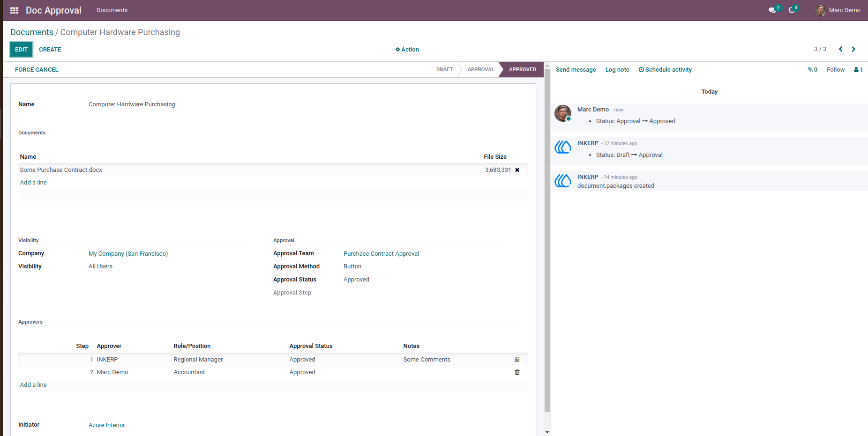Open Some Purchase Contract.docx row
868x436 pixels.
coord(273,170)
